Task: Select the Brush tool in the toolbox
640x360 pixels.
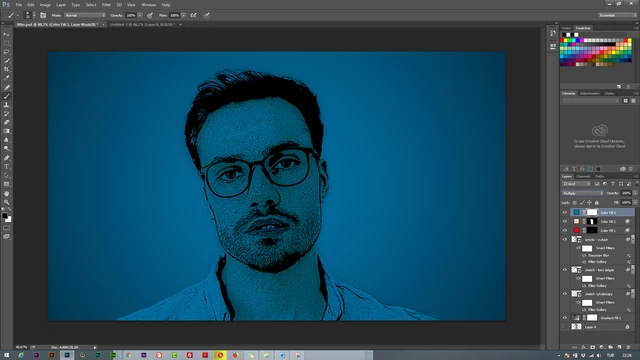Action: point(6,96)
